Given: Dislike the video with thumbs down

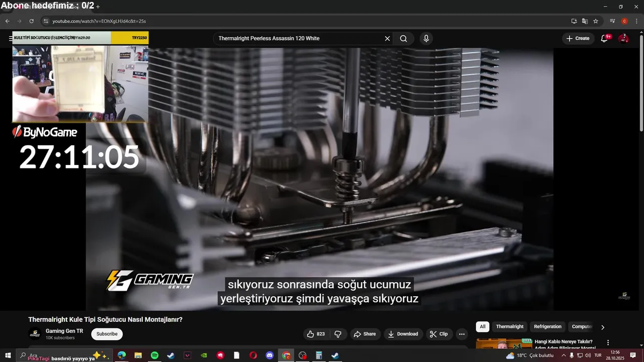Looking at the screenshot, I should (x=338, y=334).
